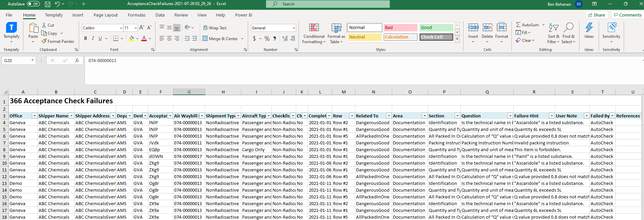Open the Sort & Filter tool
This screenshot has width=644, height=220.
click(x=553, y=33)
